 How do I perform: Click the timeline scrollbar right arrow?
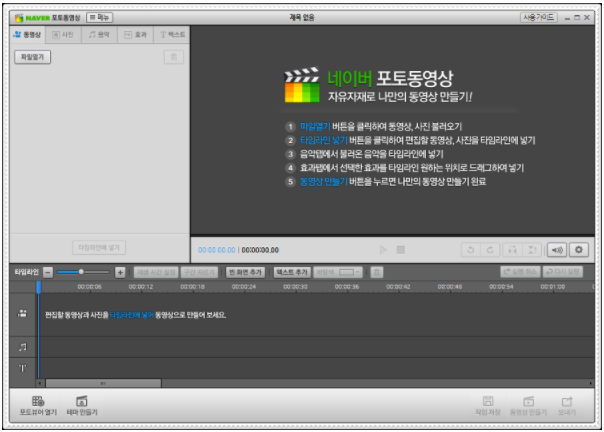click(591, 383)
